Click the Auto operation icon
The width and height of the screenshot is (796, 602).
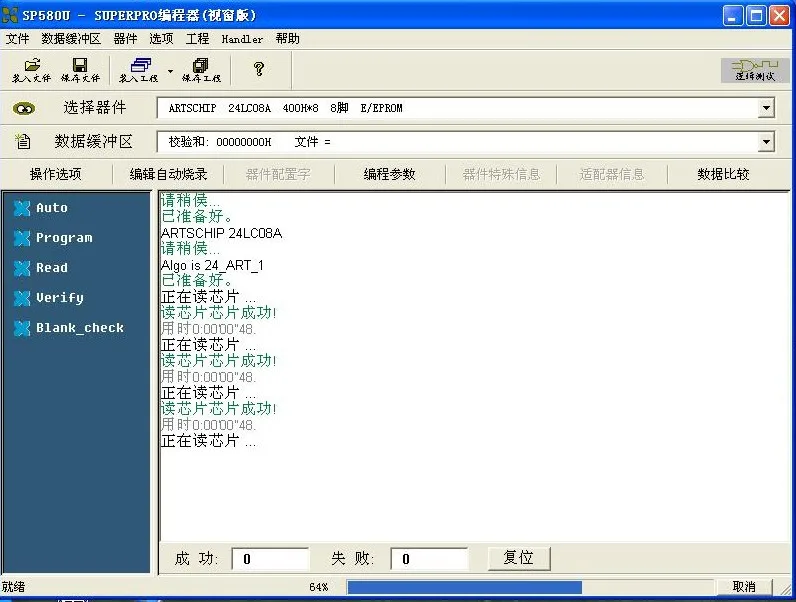coord(22,208)
